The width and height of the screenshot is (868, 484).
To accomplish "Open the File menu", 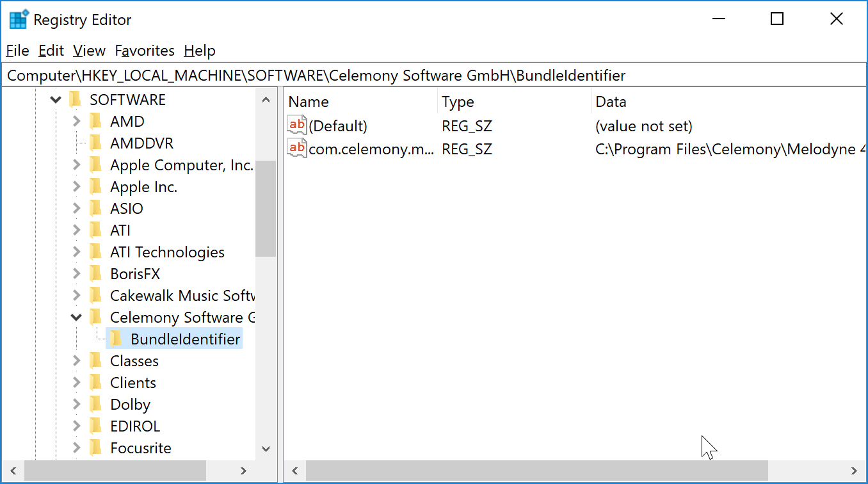I will pyautogui.click(x=18, y=51).
